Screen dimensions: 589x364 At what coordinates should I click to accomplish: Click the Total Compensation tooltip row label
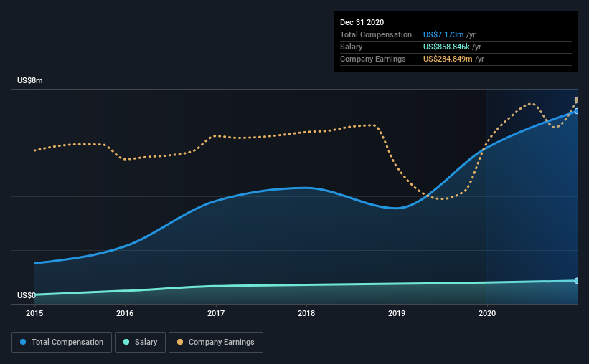pyautogui.click(x=376, y=34)
